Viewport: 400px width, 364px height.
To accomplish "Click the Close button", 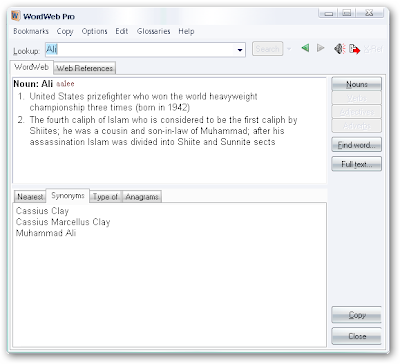I will pos(356,336).
